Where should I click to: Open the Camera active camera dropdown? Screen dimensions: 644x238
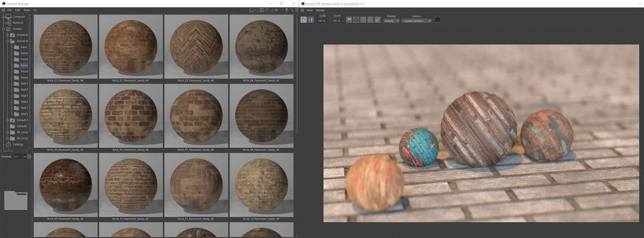click(x=417, y=21)
